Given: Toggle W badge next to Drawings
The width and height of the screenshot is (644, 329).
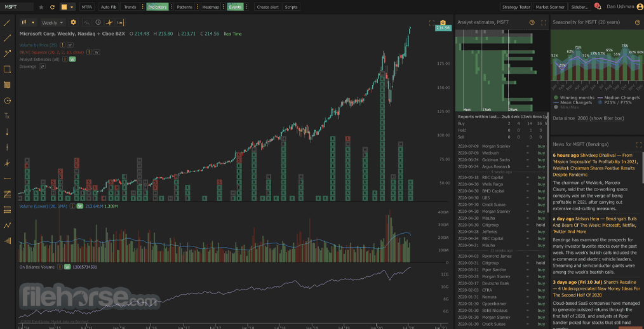Looking at the screenshot, I should click(x=42, y=66).
